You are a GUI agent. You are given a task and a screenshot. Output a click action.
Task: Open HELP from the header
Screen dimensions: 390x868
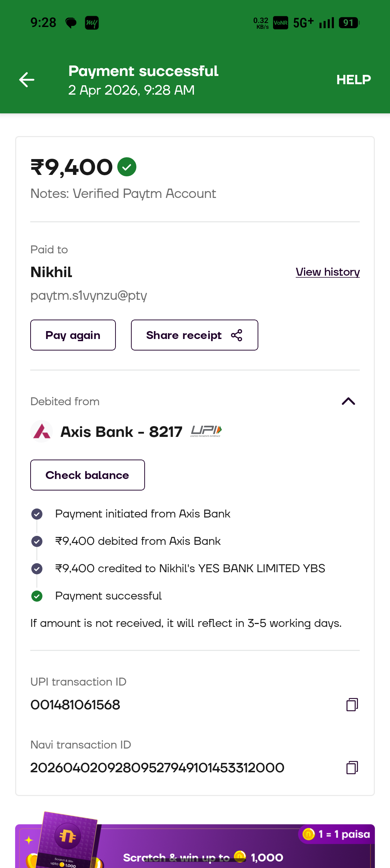[x=353, y=80]
